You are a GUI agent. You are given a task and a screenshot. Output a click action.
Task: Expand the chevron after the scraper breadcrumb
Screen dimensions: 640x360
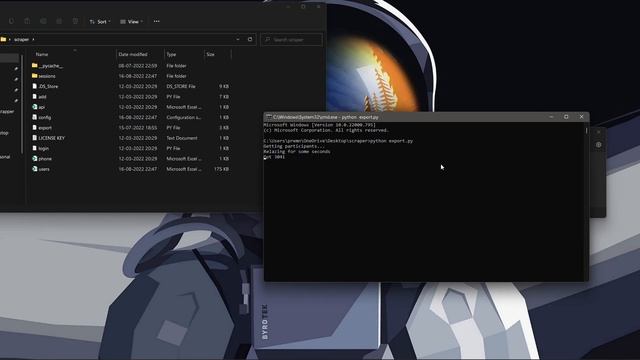click(33, 40)
